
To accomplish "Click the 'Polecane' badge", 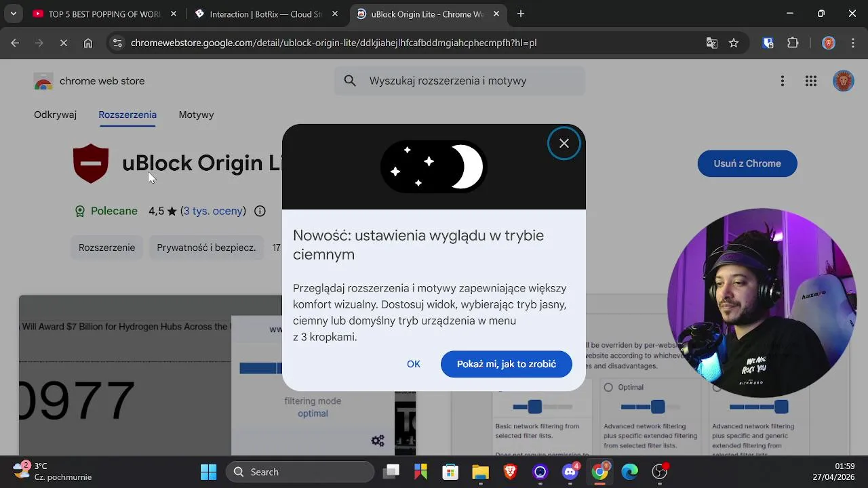I will [x=106, y=211].
